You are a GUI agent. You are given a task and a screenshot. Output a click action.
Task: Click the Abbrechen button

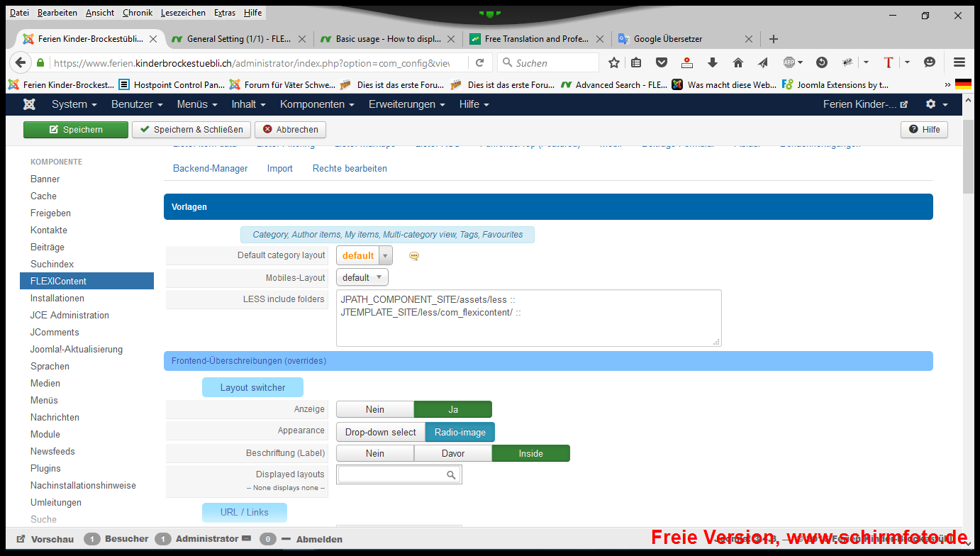tap(290, 130)
